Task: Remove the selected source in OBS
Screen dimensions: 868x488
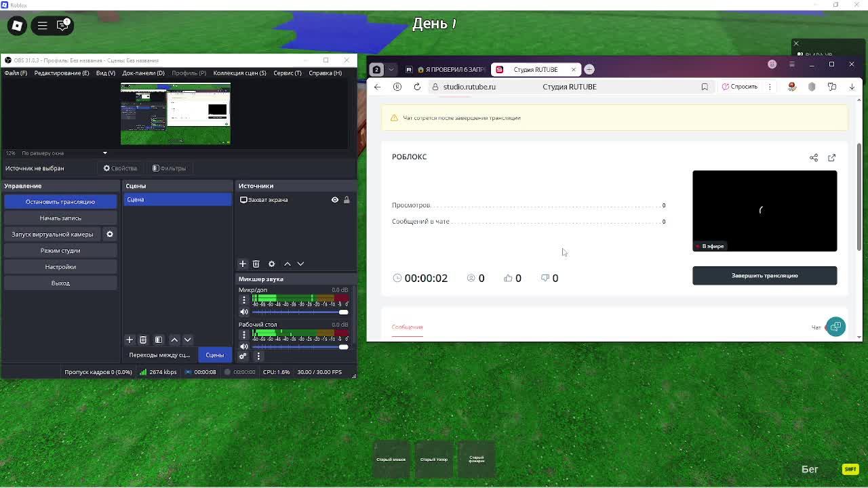Action: point(256,264)
